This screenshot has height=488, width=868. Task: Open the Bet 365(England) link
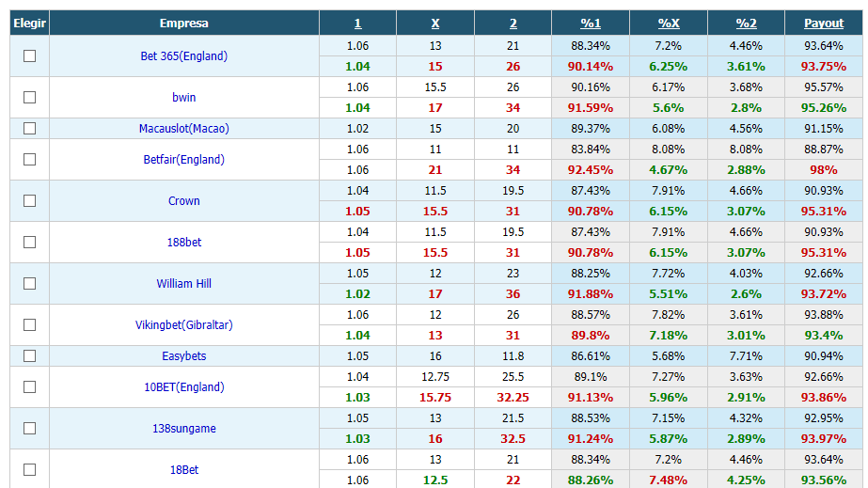point(183,55)
